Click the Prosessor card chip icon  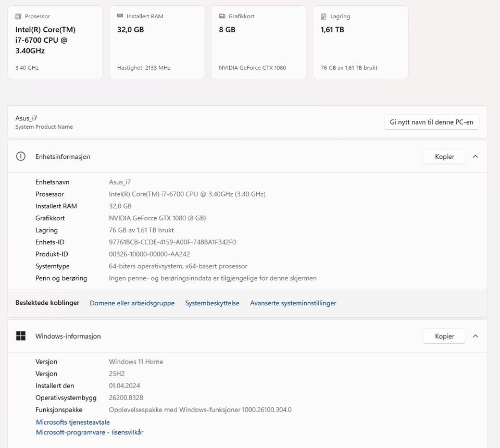18,16
